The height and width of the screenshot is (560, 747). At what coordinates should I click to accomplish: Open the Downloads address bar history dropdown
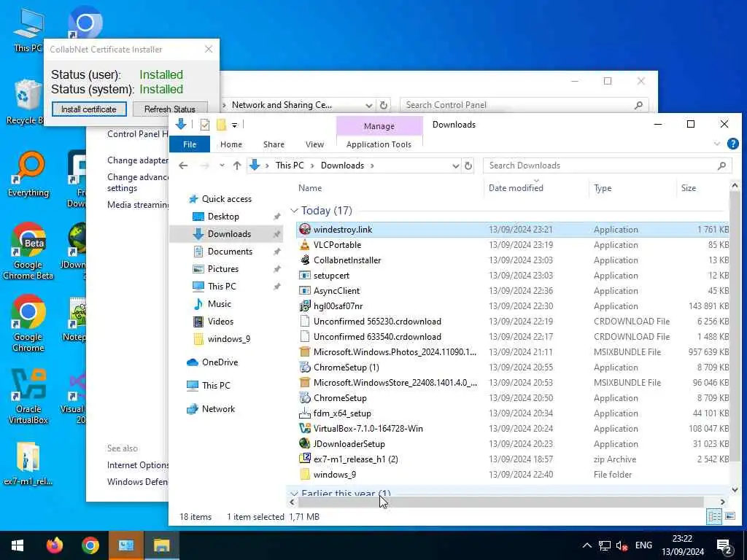[455, 166]
